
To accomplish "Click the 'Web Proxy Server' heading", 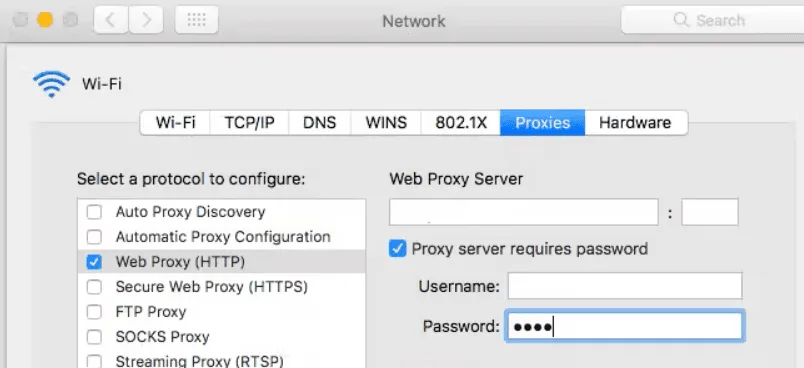I will tap(456, 179).
